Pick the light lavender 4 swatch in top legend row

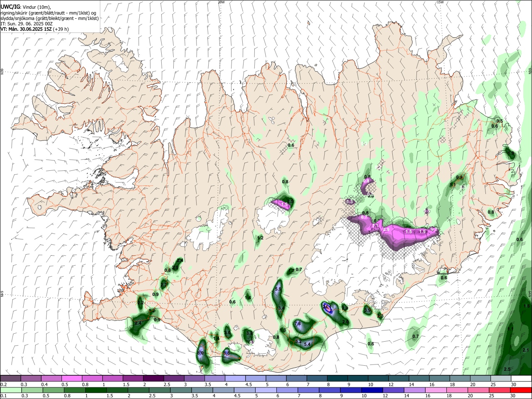235,379
